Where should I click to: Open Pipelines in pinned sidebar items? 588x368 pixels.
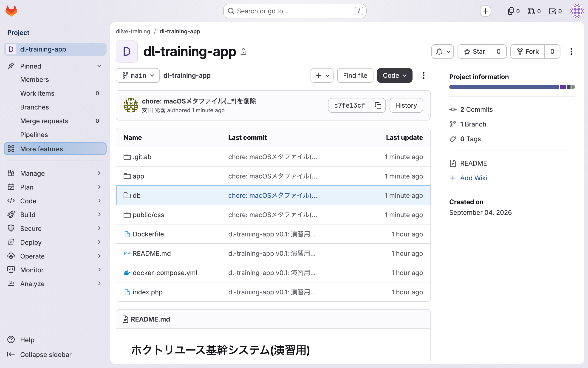[55, 135]
